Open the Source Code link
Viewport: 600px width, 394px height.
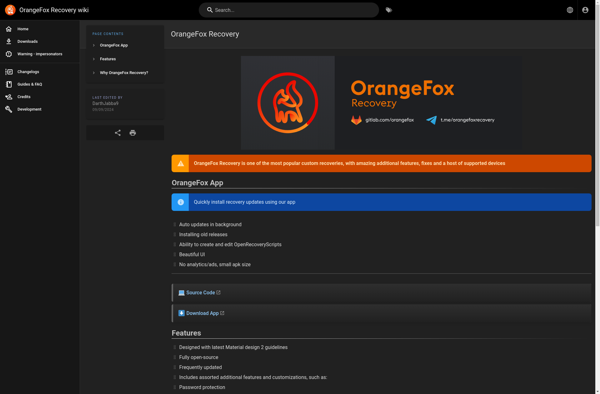coord(201,293)
